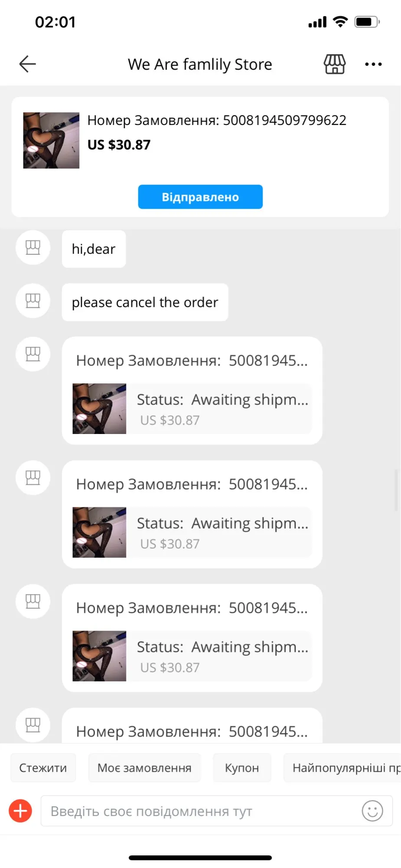This screenshot has height=868, width=401.
Task: Tap the red plus attachment icon
Action: 20,811
